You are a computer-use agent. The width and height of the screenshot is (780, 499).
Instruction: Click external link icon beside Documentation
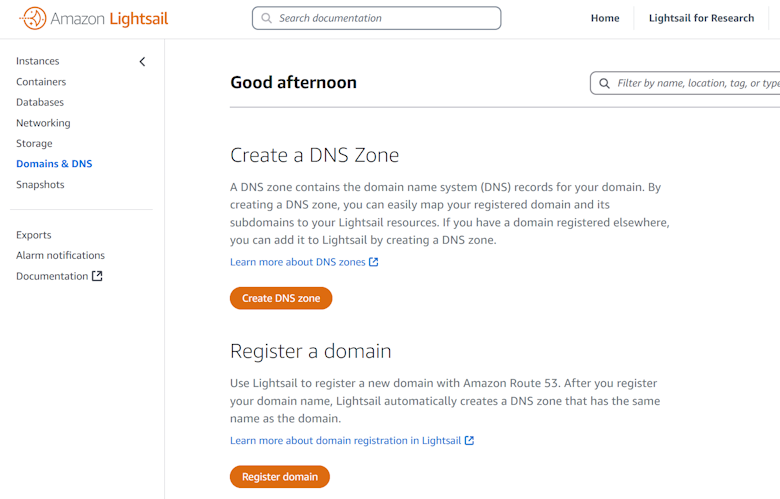[x=97, y=276]
